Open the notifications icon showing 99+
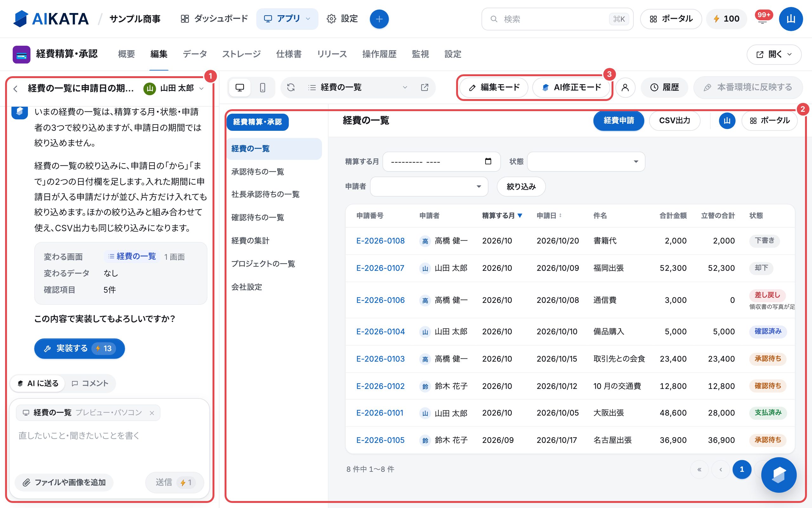 coord(763,19)
